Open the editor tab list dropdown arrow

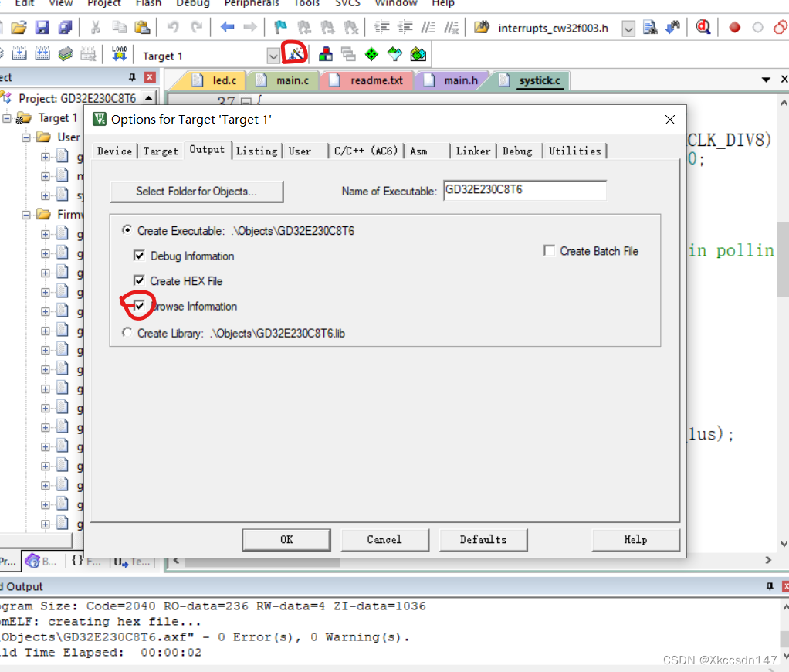coord(766,80)
